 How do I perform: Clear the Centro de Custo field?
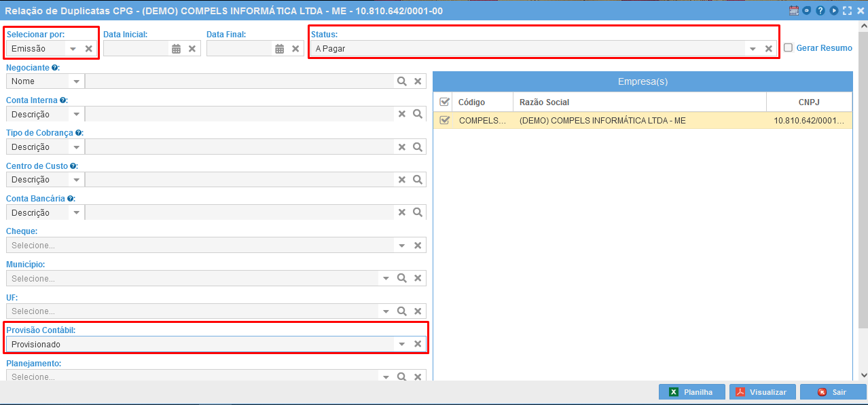(x=402, y=179)
